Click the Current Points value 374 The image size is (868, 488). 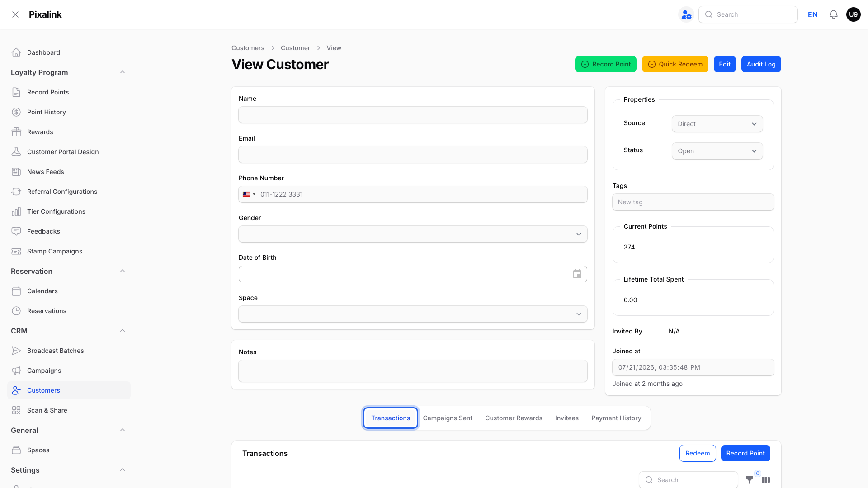pos(629,247)
